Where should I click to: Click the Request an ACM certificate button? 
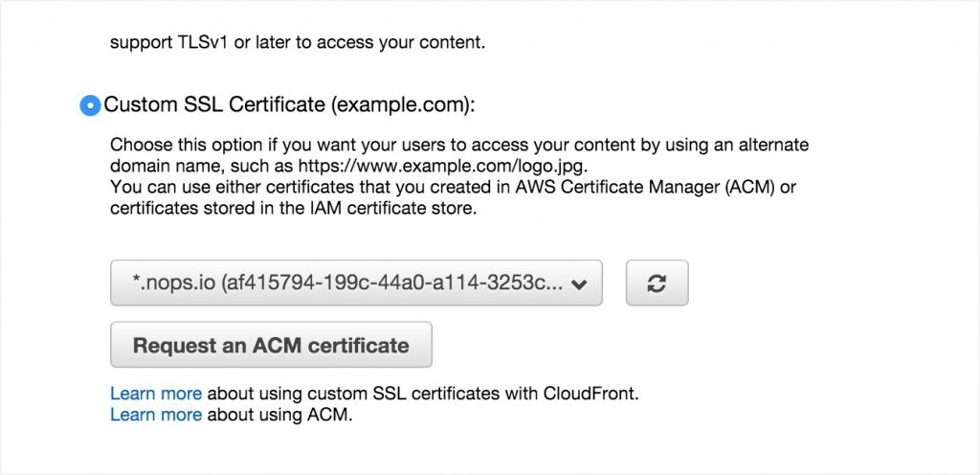tap(271, 345)
